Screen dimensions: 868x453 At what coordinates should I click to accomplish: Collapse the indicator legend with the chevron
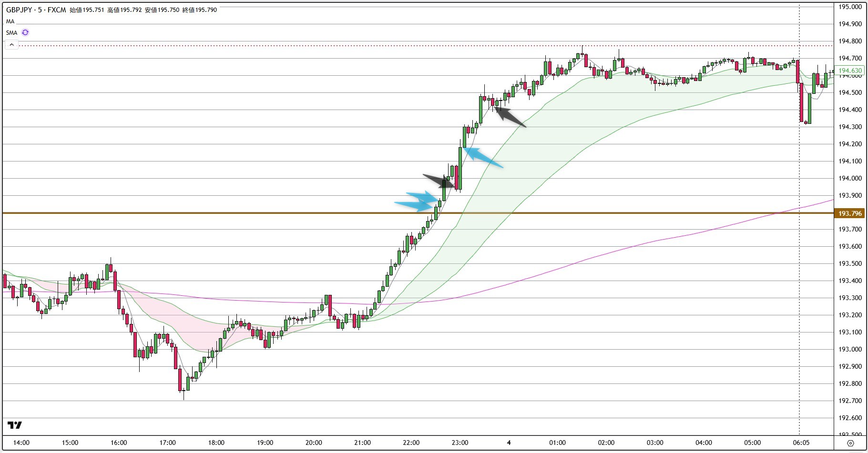coord(11,45)
